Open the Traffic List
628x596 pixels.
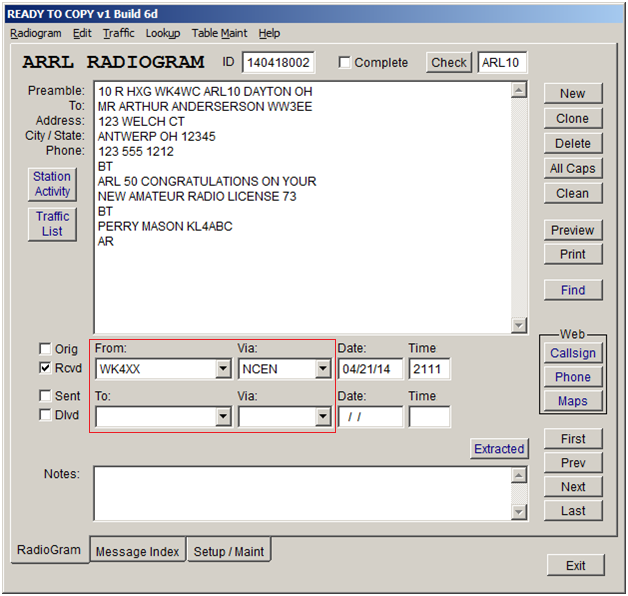tap(52, 224)
